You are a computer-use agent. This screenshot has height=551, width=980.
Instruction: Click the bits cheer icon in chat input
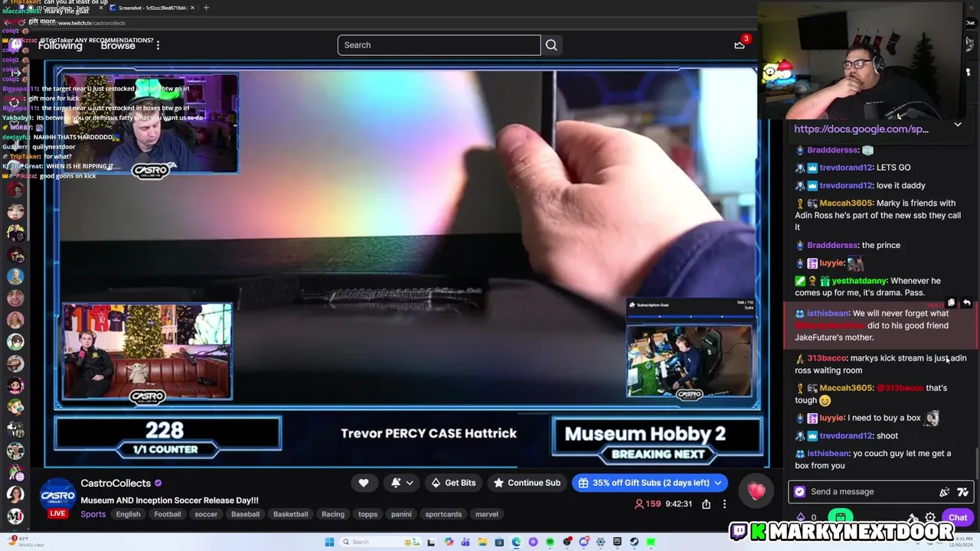(x=944, y=492)
